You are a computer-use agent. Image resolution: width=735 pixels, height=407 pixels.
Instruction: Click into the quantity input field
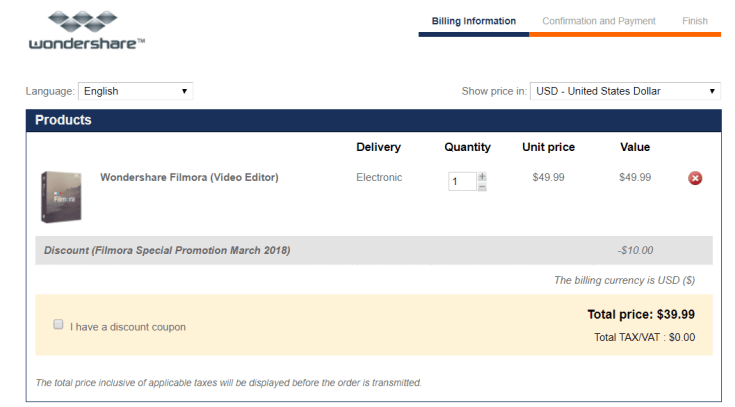[461, 182]
